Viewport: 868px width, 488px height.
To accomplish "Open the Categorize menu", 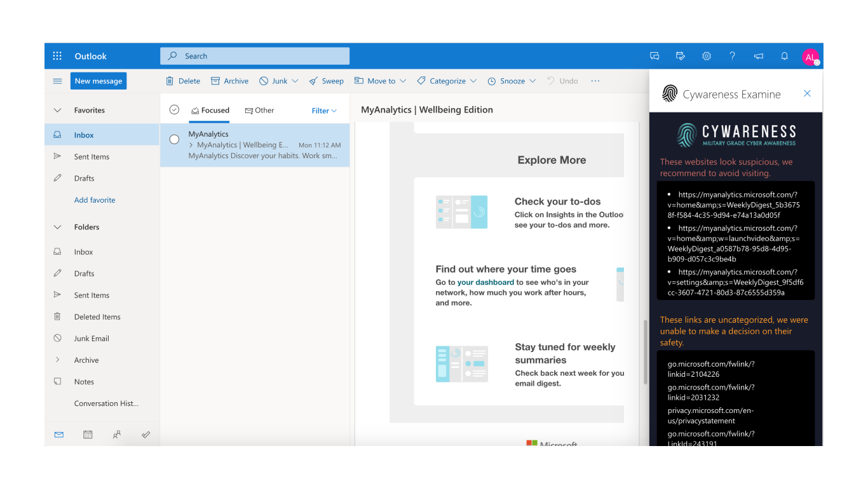I will (x=447, y=81).
